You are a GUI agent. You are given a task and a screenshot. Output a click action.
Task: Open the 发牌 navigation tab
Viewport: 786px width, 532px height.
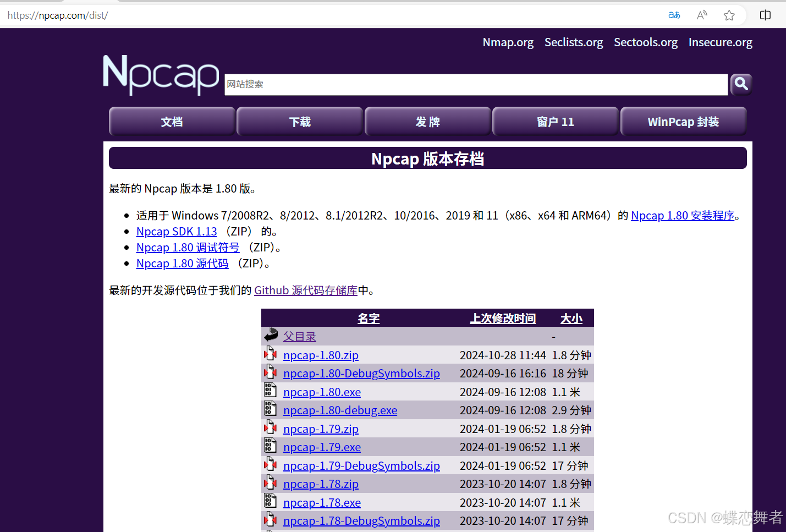pyautogui.click(x=428, y=122)
